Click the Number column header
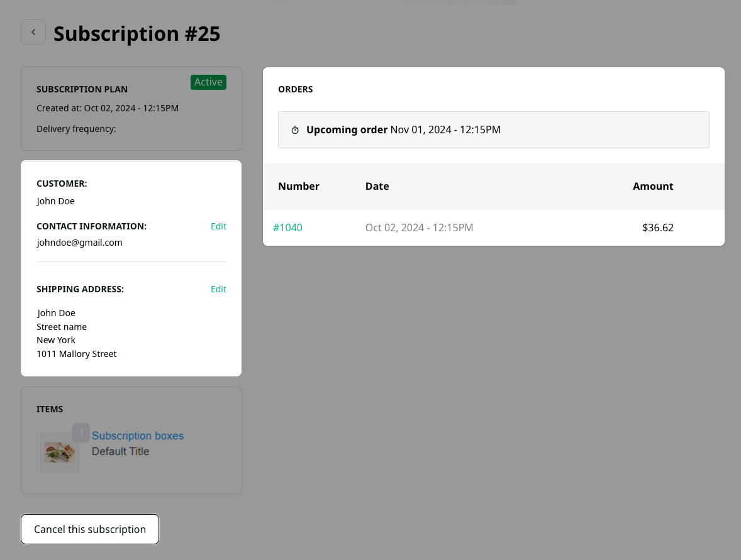This screenshot has width=741, height=560. (299, 186)
